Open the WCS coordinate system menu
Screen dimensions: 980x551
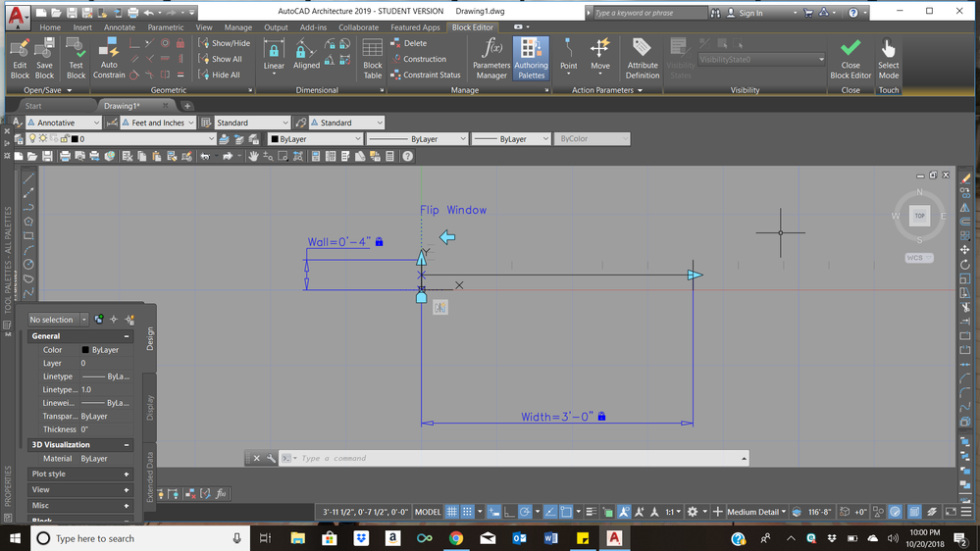(919, 258)
